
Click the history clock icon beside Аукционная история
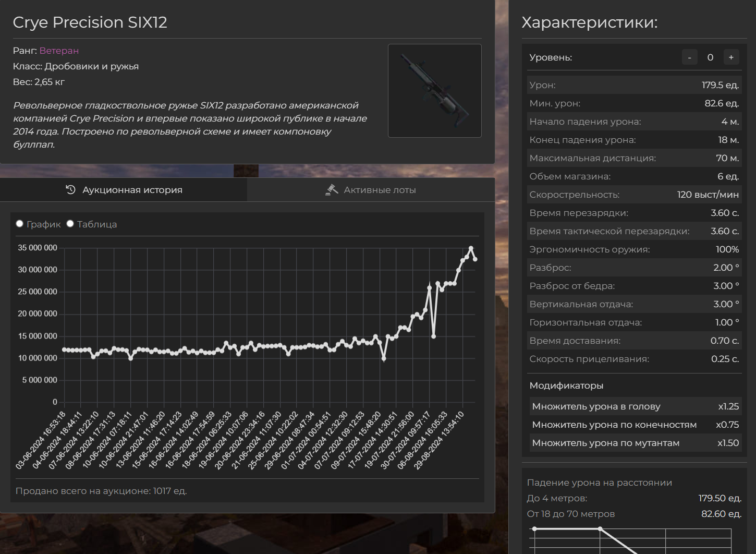pyautogui.click(x=71, y=190)
